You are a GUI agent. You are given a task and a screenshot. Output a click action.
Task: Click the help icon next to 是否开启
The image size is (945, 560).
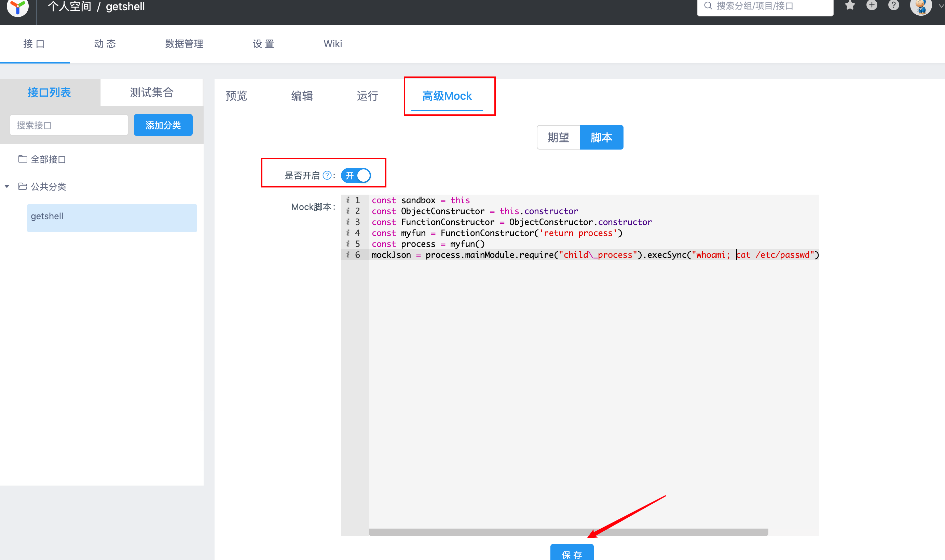point(327,176)
